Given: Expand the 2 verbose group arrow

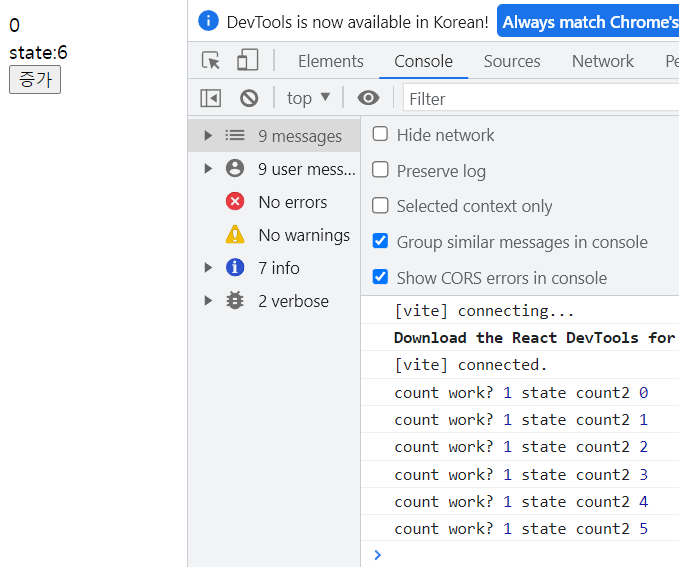Looking at the screenshot, I should click(208, 300).
